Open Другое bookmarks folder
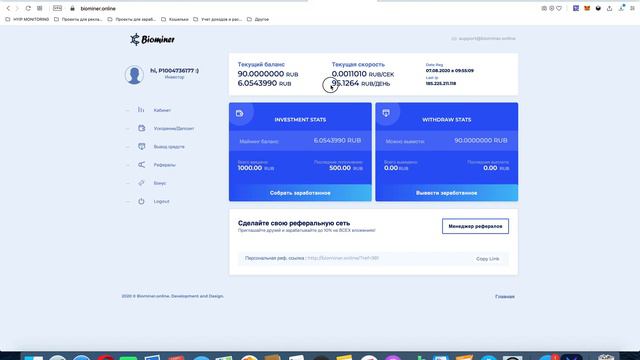This screenshot has height=360, width=640. point(258,19)
